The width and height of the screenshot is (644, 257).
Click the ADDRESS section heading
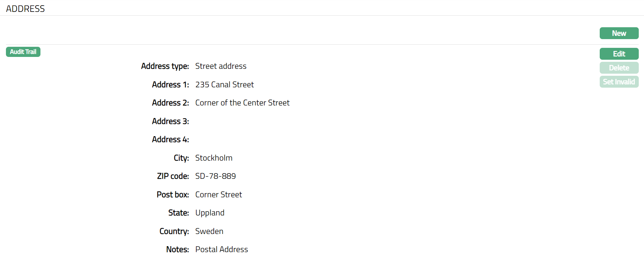25,9
